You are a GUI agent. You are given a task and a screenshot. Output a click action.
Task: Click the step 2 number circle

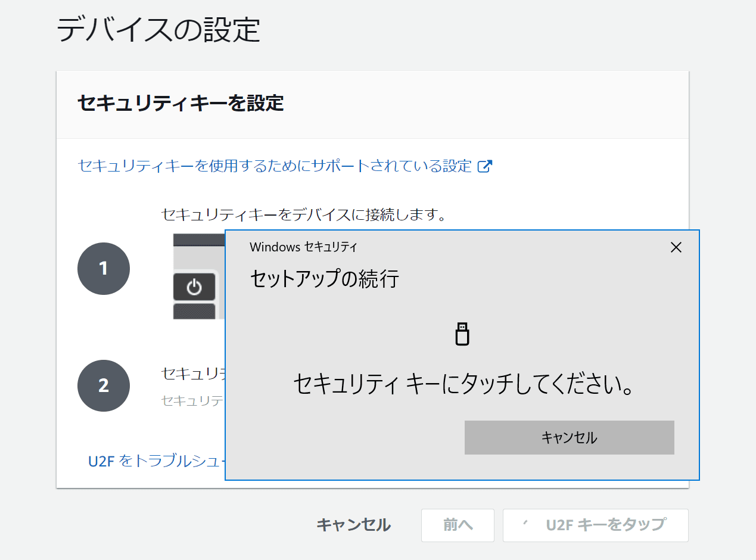tap(104, 385)
